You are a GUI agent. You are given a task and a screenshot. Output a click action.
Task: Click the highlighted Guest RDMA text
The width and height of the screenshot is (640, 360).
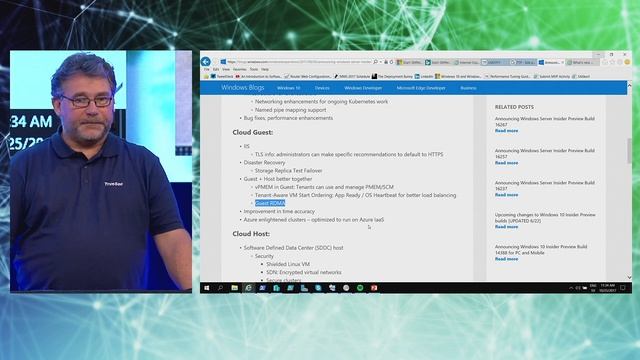click(x=270, y=203)
